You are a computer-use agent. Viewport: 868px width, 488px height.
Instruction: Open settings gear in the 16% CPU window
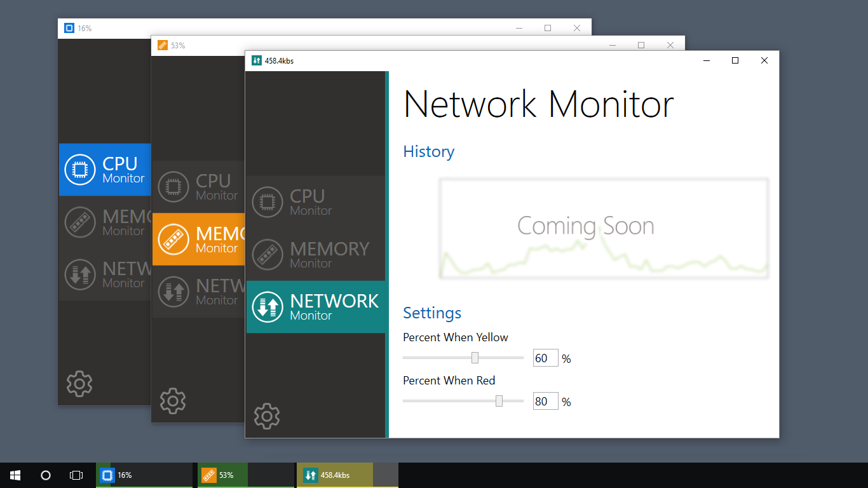79,384
